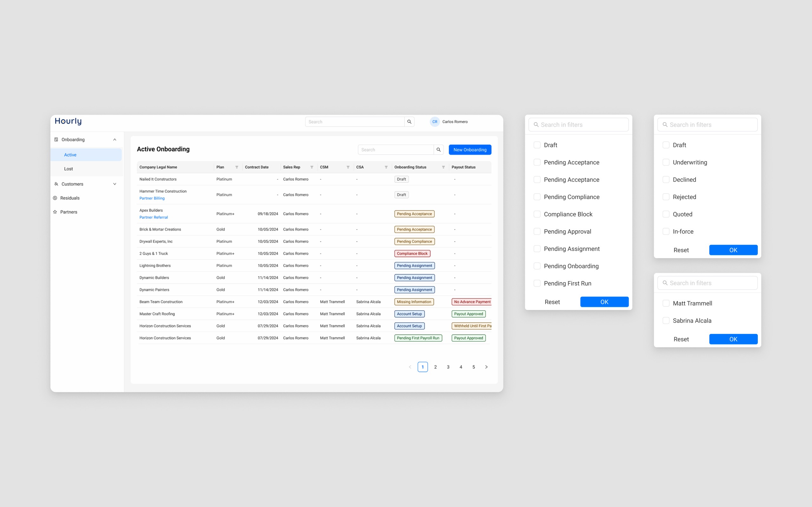
Task: Click the New Onboarding button
Action: point(470,150)
